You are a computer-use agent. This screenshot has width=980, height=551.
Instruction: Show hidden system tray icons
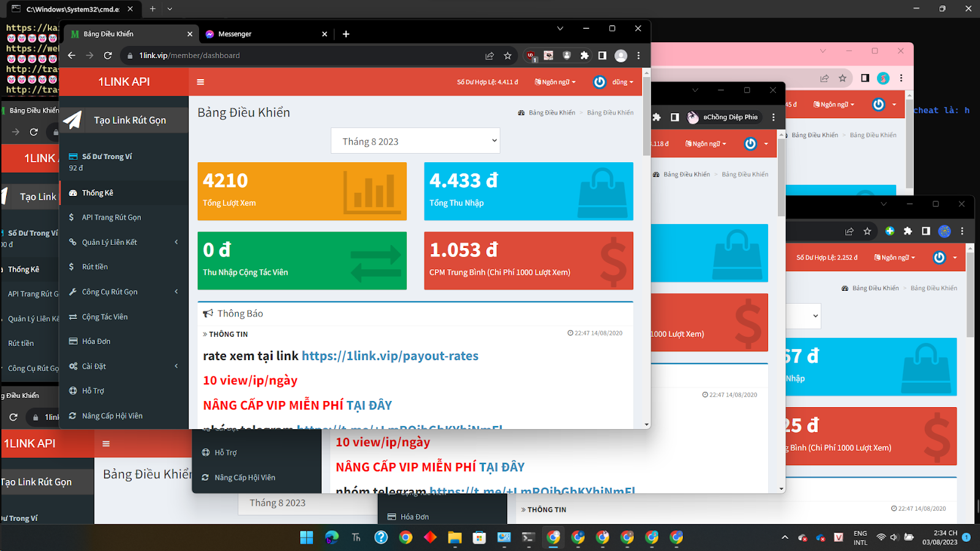[x=785, y=538]
